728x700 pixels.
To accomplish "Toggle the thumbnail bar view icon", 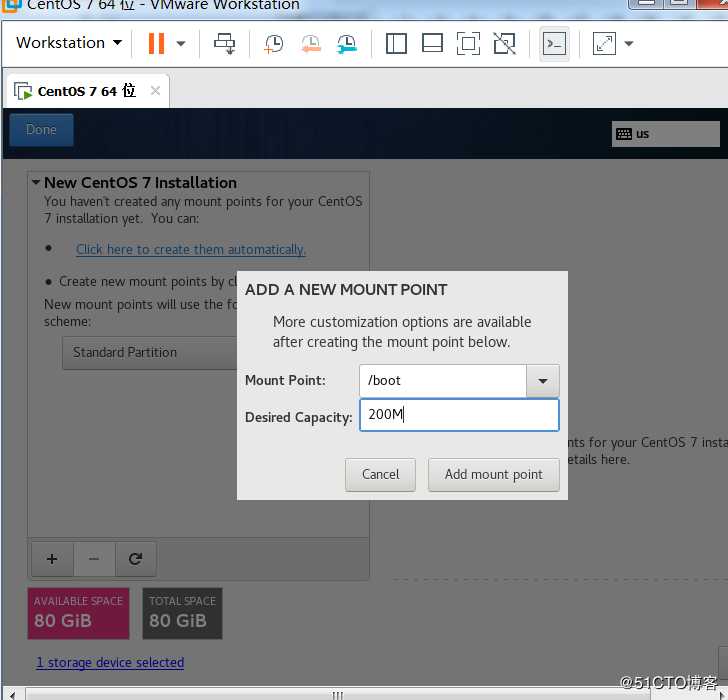I will point(432,44).
